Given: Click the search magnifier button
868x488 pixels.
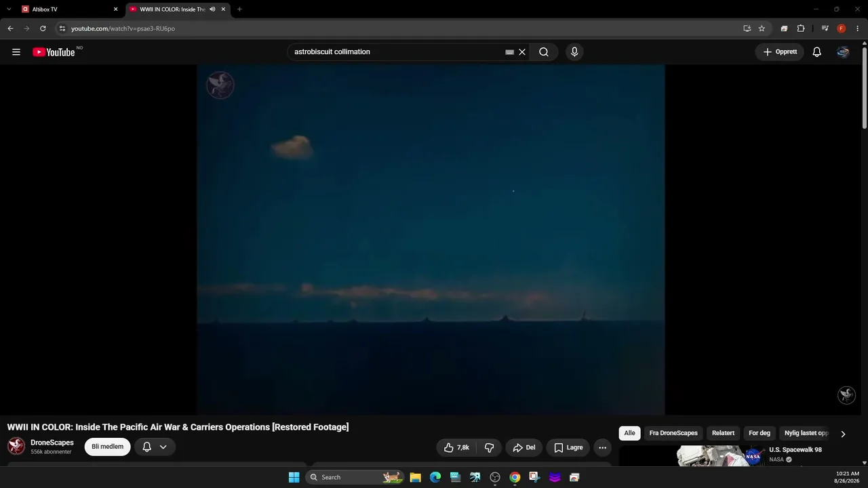Looking at the screenshot, I should point(544,52).
